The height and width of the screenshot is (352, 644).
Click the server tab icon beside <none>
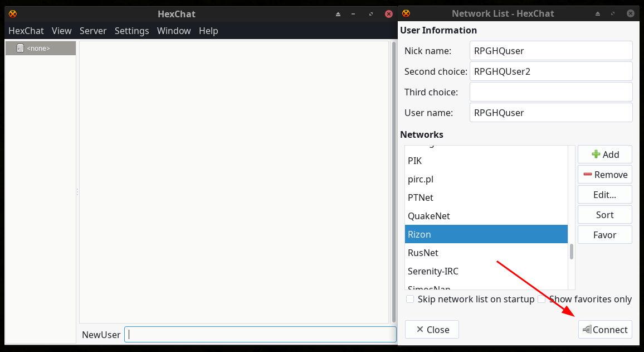coord(19,48)
